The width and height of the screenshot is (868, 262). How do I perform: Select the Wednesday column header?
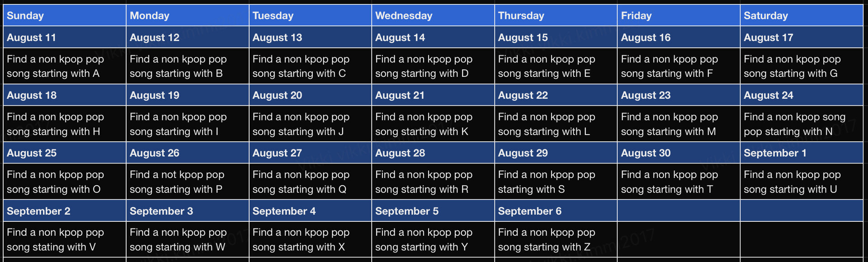(433, 15)
